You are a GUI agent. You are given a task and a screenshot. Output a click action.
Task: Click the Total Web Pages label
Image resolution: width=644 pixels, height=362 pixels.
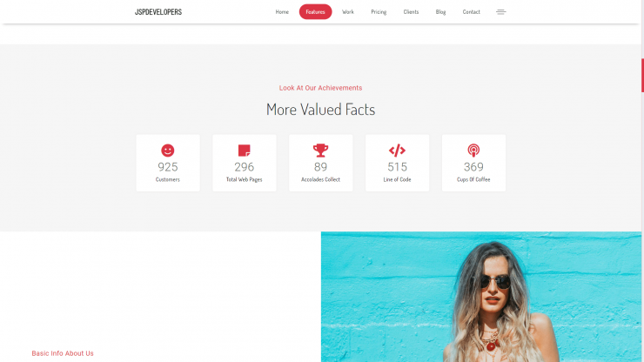coord(245,179)
